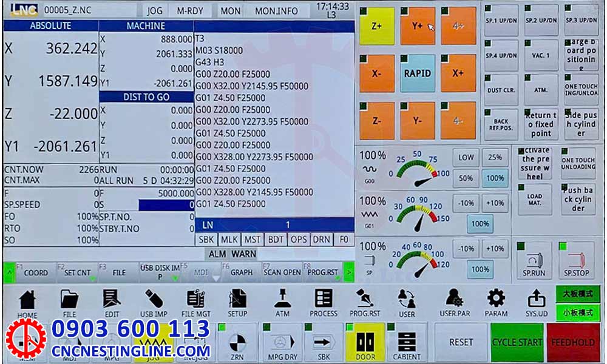Viewport: 607px width, 364px height.
Task: Select the F6 GRAPH softkey
Action: coord(241,272)
